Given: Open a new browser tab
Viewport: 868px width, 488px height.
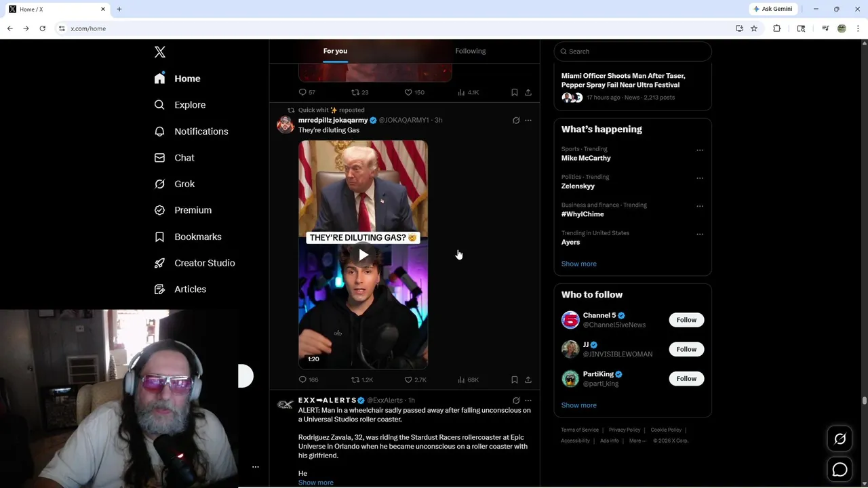Looking at the screenshot, I should tap(119, 9).
